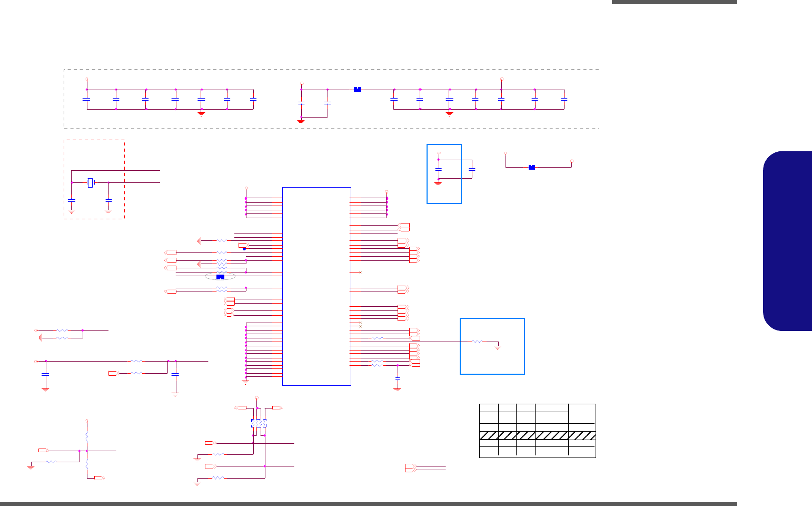Select the blue jumper between the two upper-right power nodes
Viewport: 812px width, 506px height.
[532, 167]
